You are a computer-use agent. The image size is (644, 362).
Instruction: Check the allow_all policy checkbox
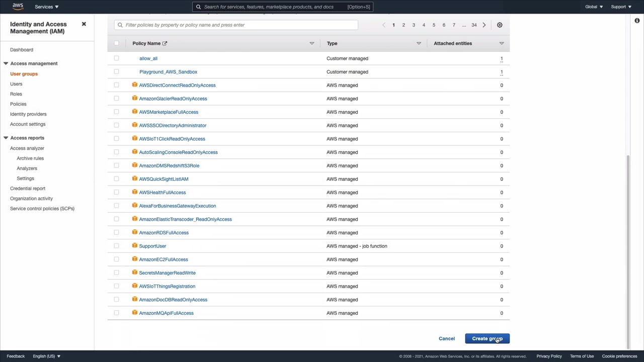[116, 58]
